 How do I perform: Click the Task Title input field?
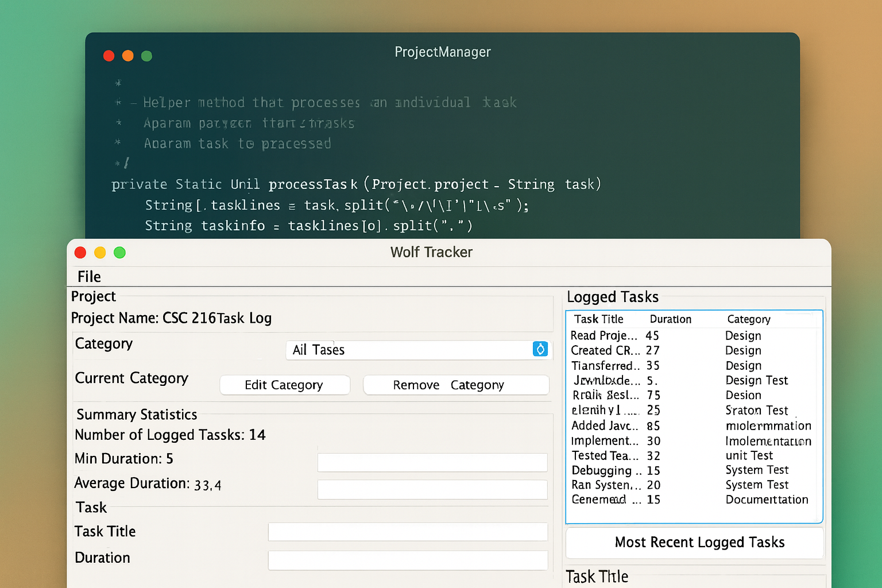click(x=408, y=532)
